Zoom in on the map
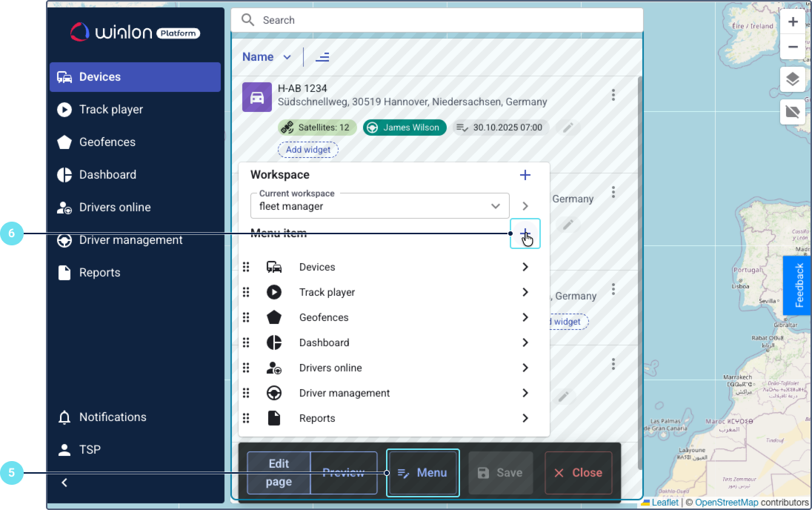This screenshot has height=510, width=812. pyautogui.click(x=792, y=21)
